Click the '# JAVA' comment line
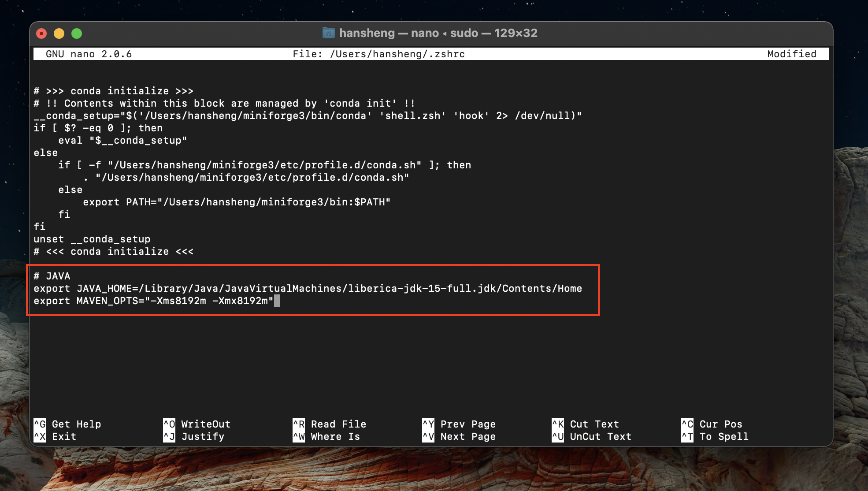The width and height of the screenshot is (868, 491). tap(52, 276)
